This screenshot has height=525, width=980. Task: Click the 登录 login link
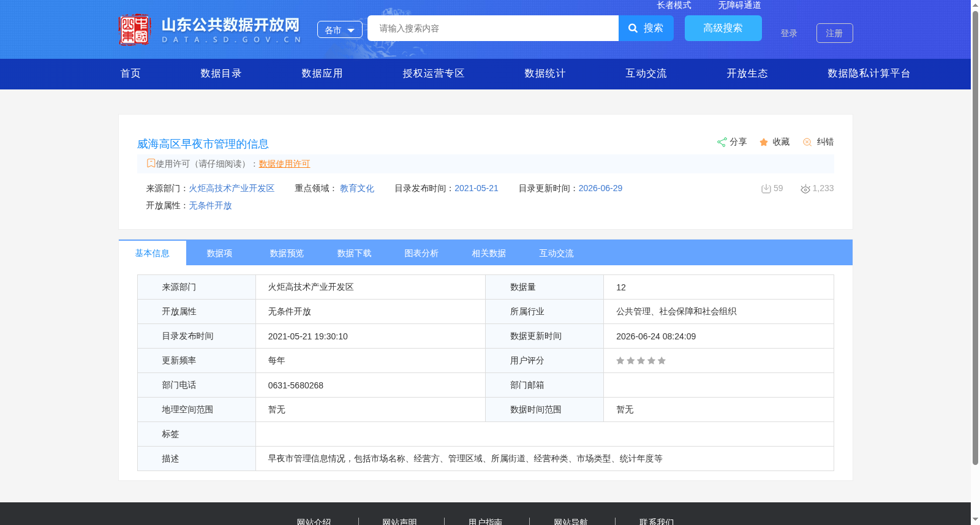coord(789,33)
